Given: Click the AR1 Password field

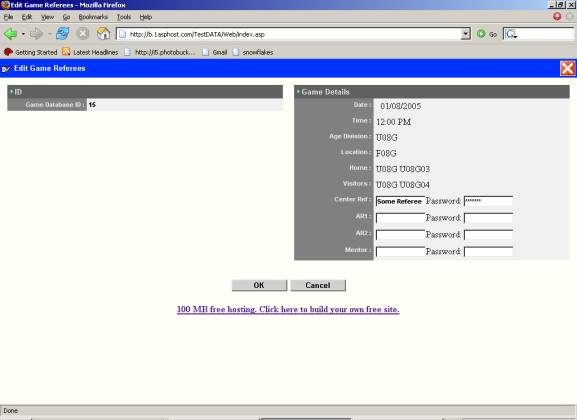Looking at the screenshot, I should coord(488,218).
